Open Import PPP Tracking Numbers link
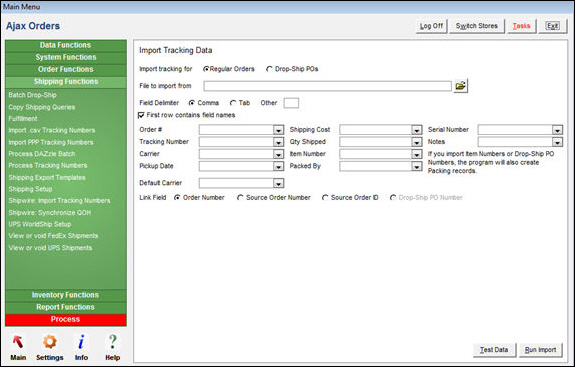 click(51, 142)
